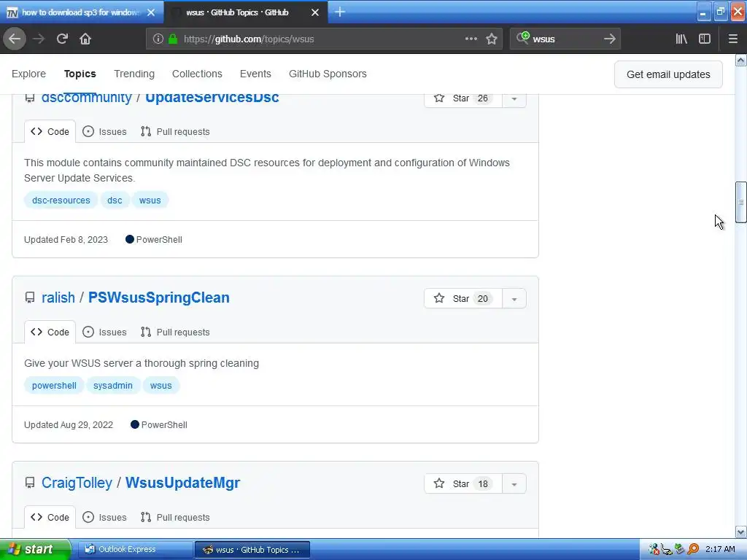Image resolution: width=747 pixels, height=560 pixels.
Task: Bookmark this page with the star icon
Action: pos(492,39)
